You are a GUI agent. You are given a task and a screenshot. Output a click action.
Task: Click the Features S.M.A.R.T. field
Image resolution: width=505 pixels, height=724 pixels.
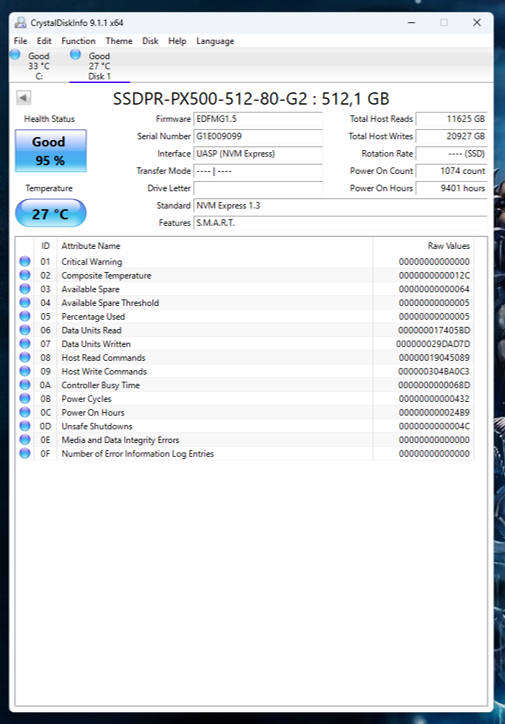tap(340, 223)
